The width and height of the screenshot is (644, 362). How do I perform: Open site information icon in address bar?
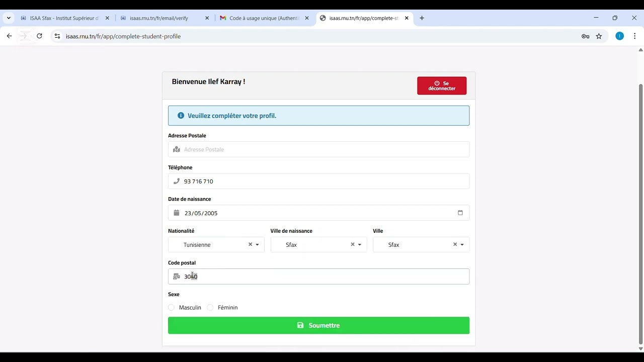coord(57,36)
